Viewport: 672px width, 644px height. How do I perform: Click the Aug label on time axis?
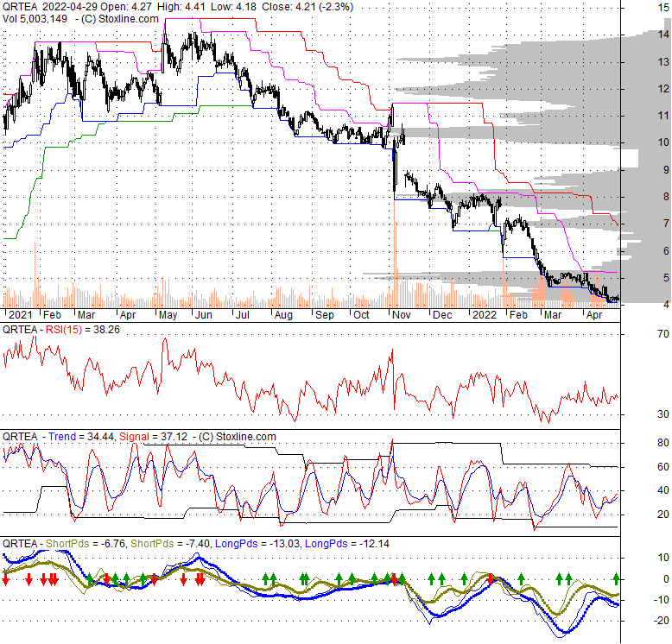tap(283, 315)
